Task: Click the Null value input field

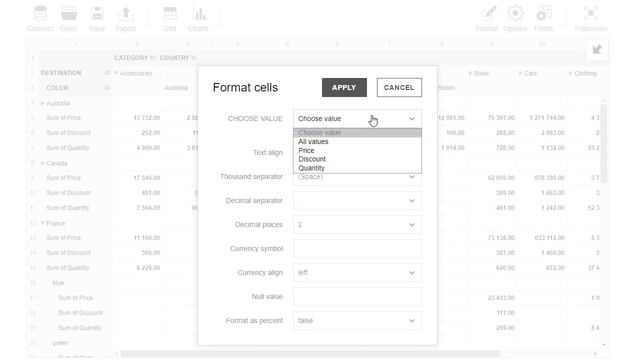Action: [x=357, y=297]
